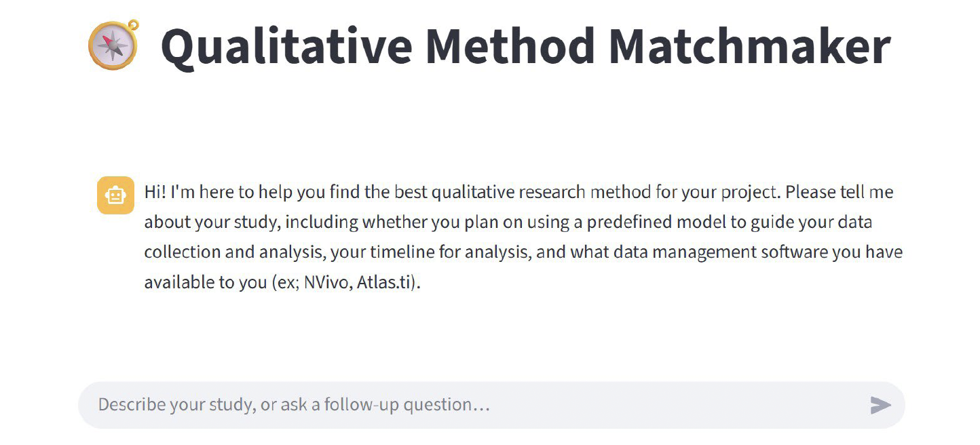980x445 pixels.
Task: Click the robot assistant avatar
Action: pos(115,195)
